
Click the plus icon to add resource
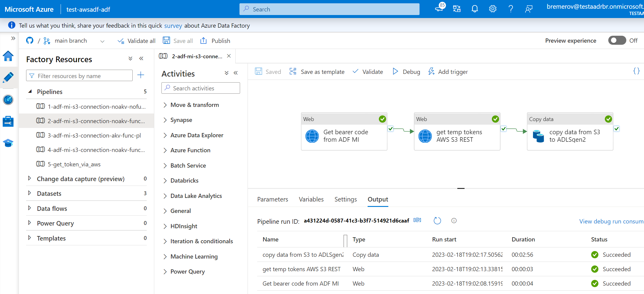140,75
